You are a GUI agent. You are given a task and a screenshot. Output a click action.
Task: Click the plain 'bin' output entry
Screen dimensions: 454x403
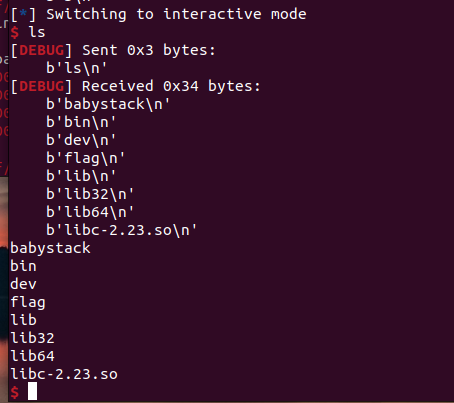tap(23, 266)
